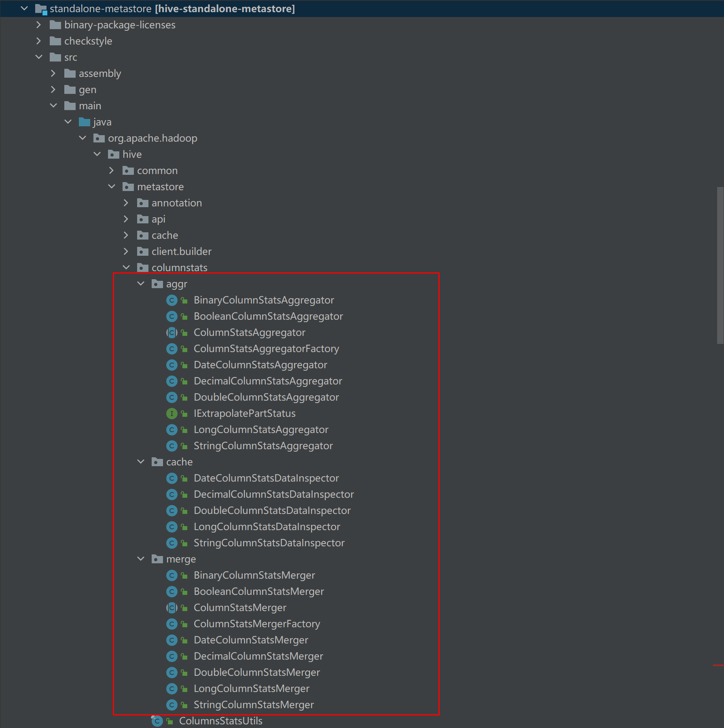724x728 pixels.
Task: Collapse the metastore package
Action: pyautogui.click(x=112, y=187)
